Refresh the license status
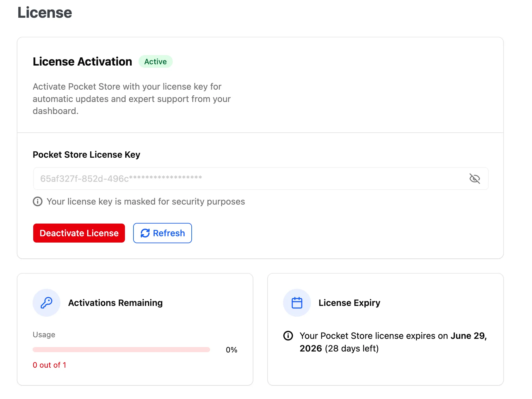 163,233
